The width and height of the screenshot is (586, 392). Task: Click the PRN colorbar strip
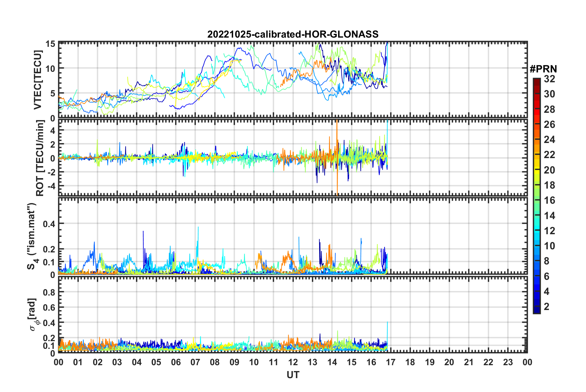point(536,196)
